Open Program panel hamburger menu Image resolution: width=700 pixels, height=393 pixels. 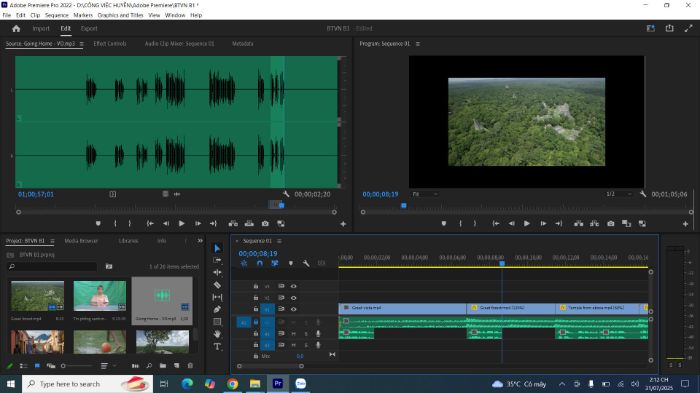(418, 44)
